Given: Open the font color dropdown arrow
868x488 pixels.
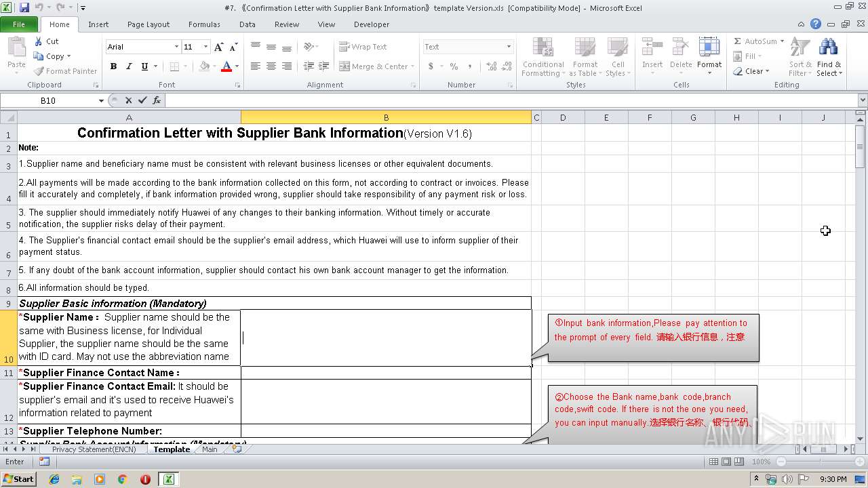Looking at the screenshot, I should pos(237,66).
